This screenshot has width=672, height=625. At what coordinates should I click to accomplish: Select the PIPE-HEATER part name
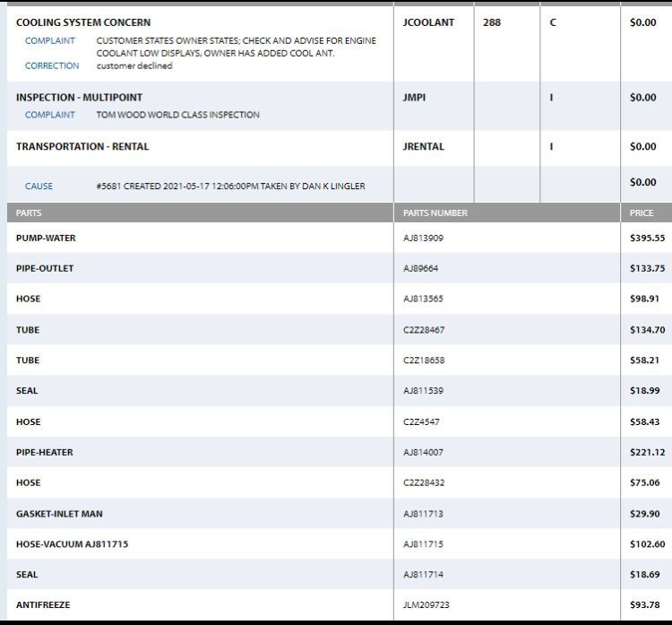45,452
